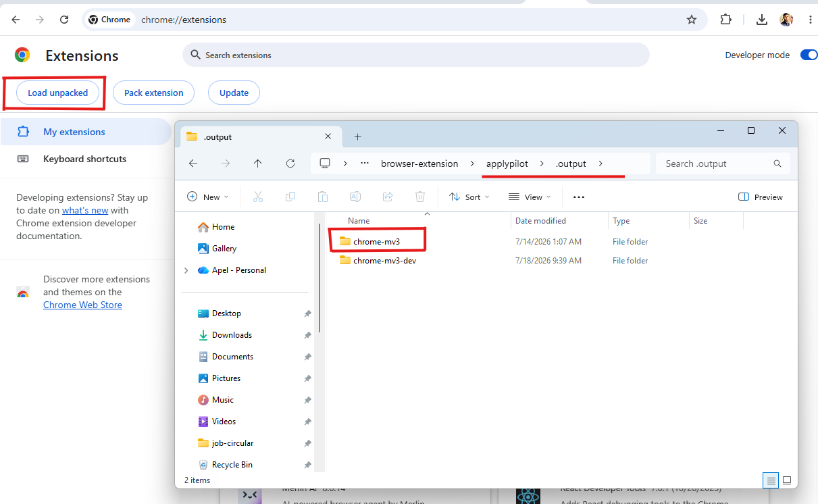The width and height of the screenshot is (818, 504).
Task: Sort by Type column header
Action: pos(621,221)
